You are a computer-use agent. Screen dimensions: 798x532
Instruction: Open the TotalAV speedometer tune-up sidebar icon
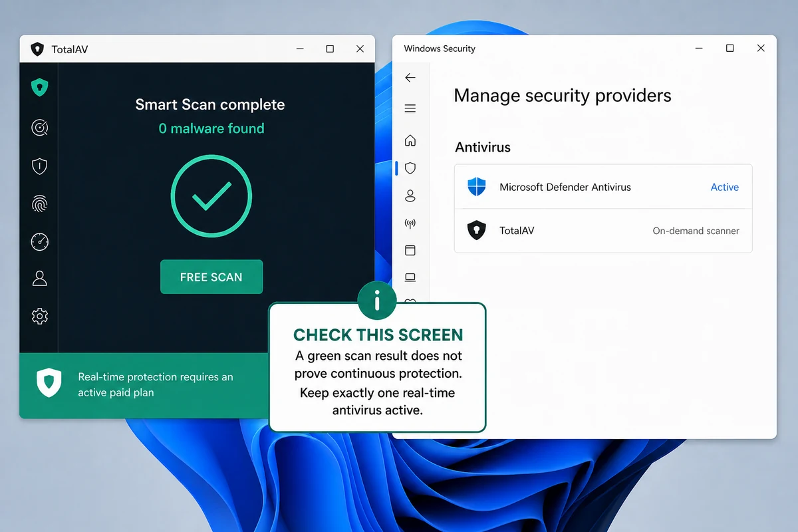pyautogui.click(x=40, y=241)
